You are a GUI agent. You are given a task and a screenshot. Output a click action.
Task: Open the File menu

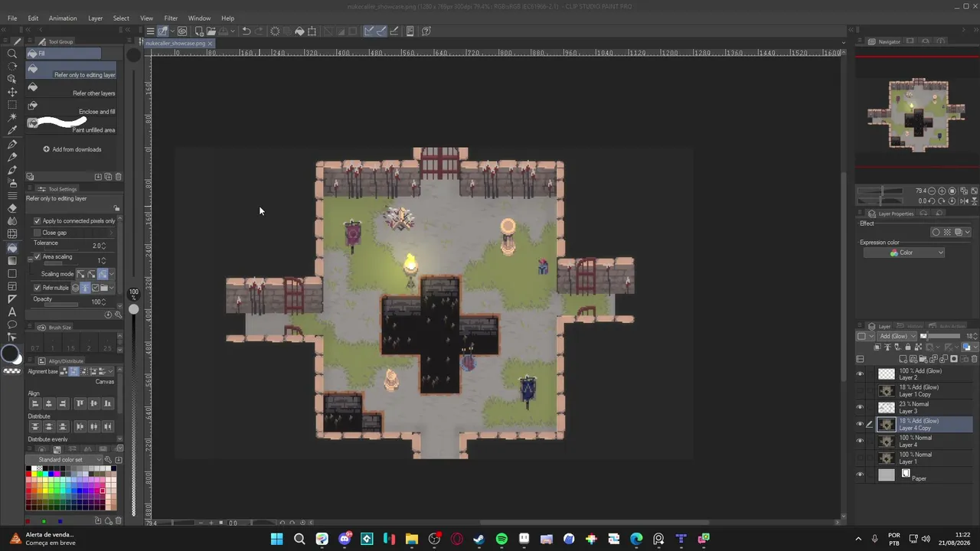(x=12, y=18)
